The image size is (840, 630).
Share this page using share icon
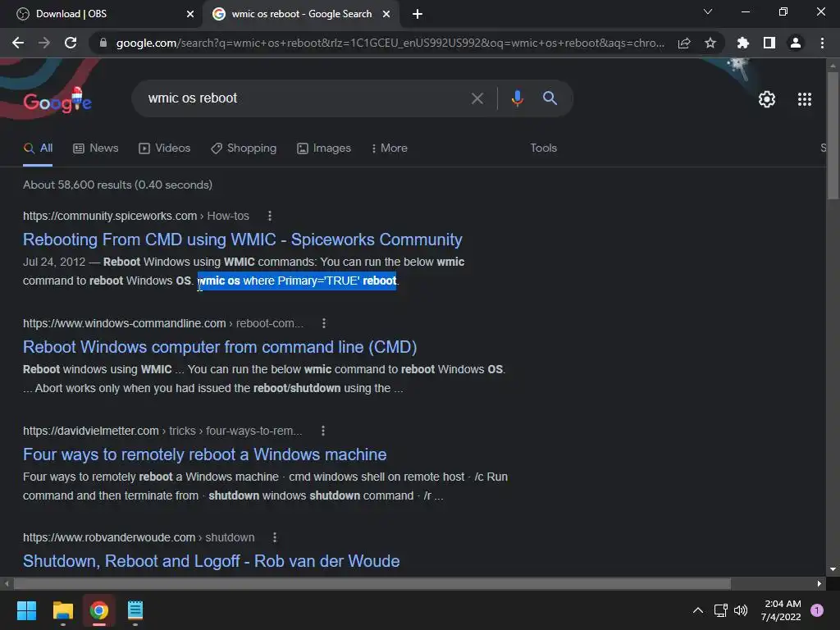click(684, 43)
